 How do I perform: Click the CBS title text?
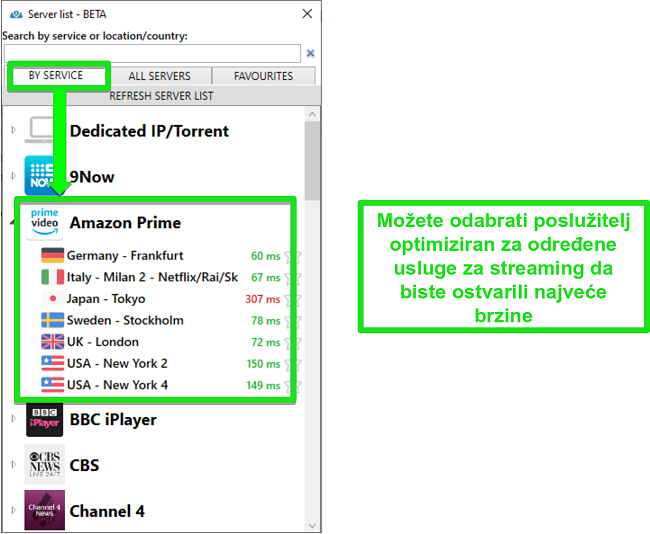85,465
